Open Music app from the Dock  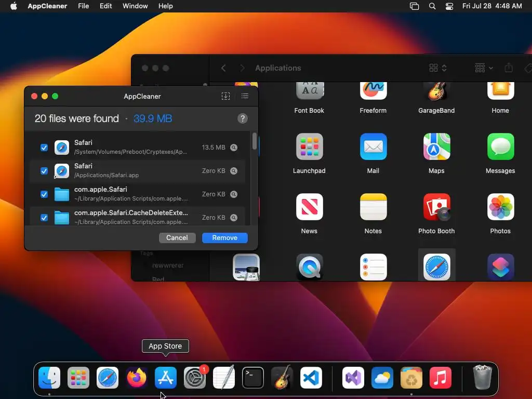[x=441, y=378]
